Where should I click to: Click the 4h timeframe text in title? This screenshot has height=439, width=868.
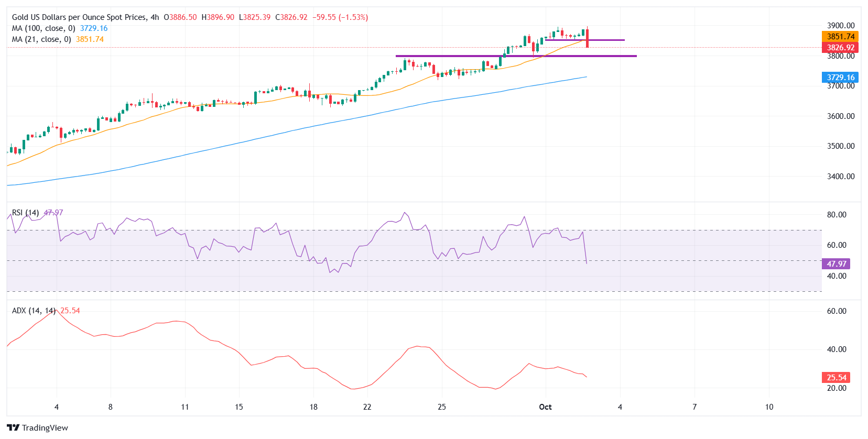coord(155,17)
